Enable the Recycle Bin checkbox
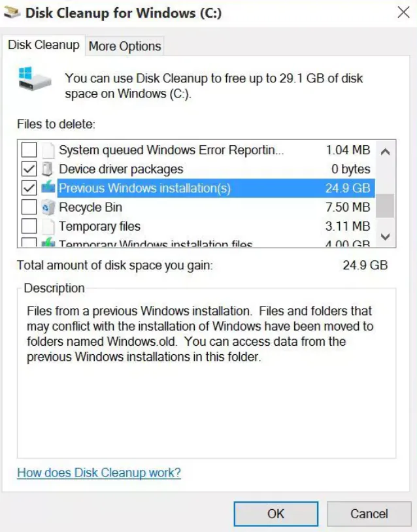Viewport: 417px width, 532px height. pyautogui.click(x=29, y=207)
